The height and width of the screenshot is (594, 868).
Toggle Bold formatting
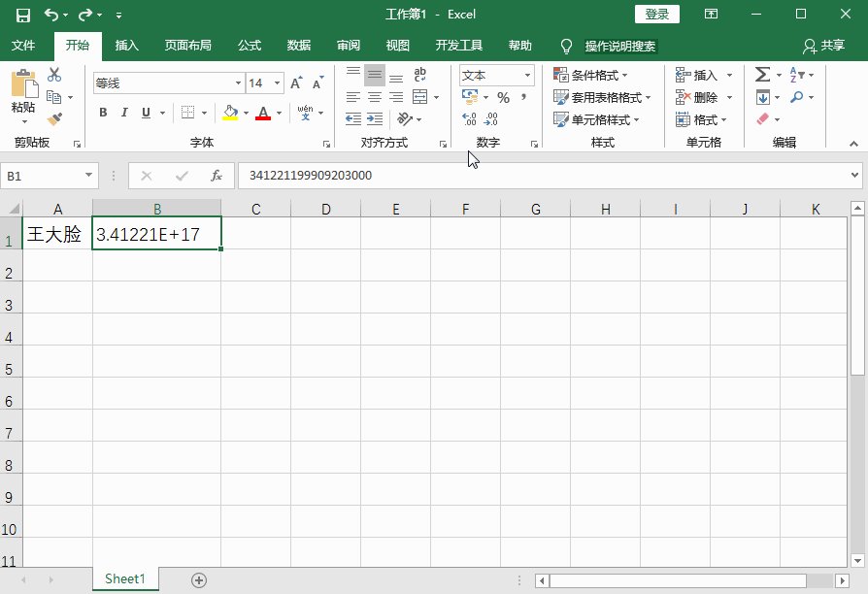click(103, 113)
